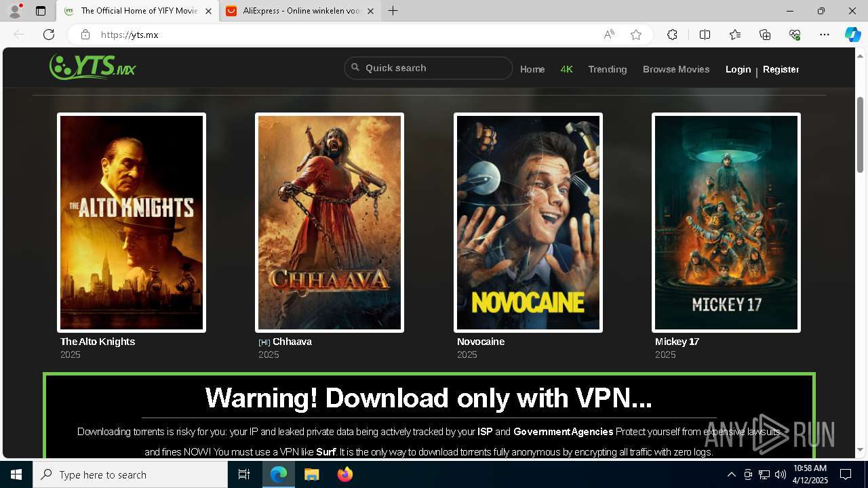Open the Novocaine title link
The width and height of the screenshot is (868, 488).
[x=481, y=342]
